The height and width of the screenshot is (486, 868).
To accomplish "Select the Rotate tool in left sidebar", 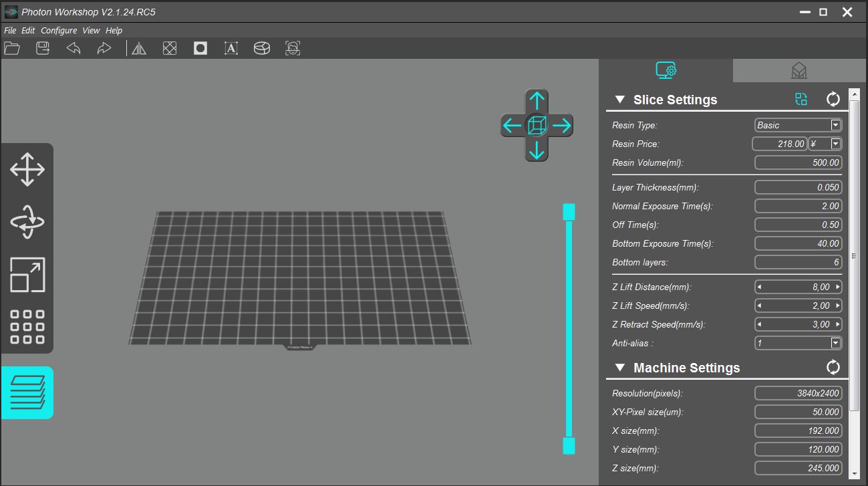I will point(27,221).
